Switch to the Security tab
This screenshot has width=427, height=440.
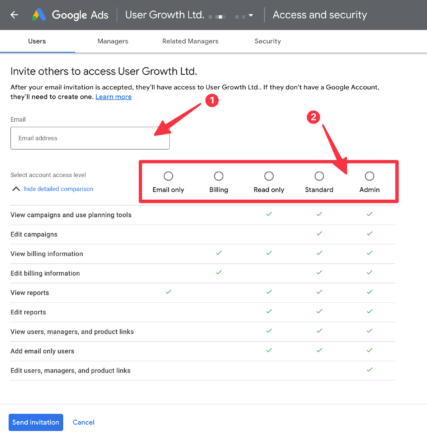pos(268,41)
